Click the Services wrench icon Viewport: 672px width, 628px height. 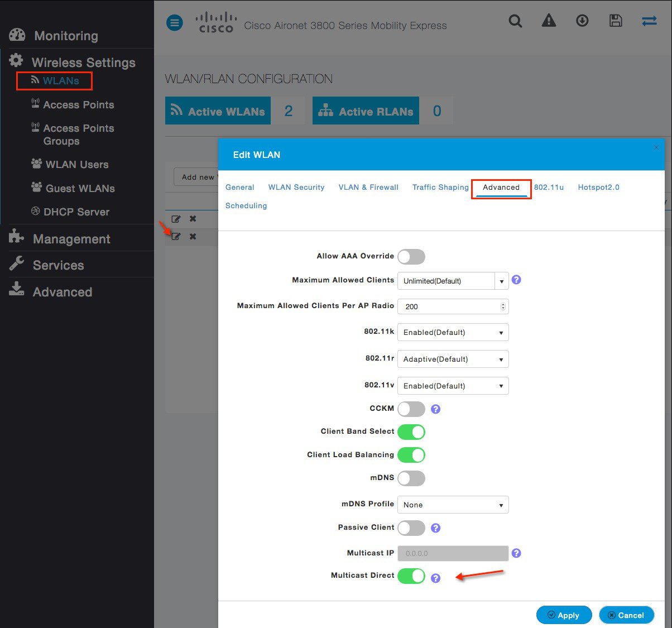click(17, 263)
